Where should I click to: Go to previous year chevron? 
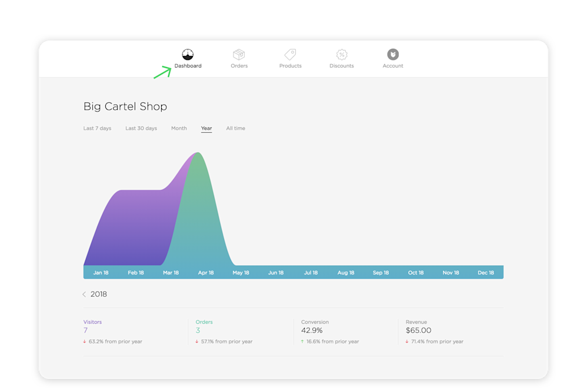coord(84,294)
